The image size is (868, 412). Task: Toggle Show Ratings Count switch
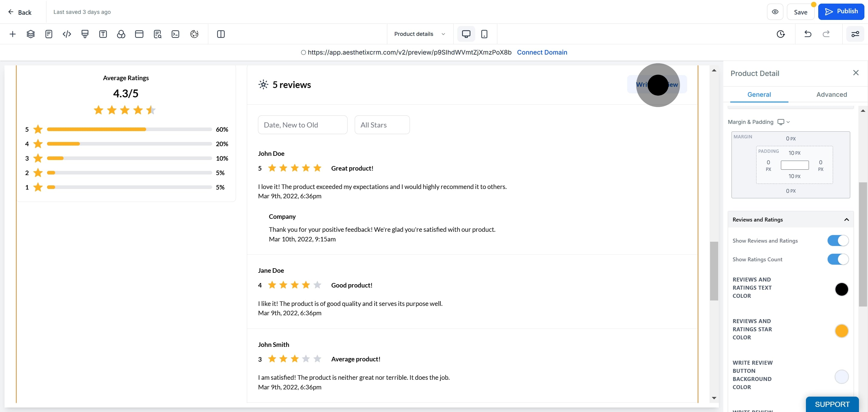tap(838, 259)
